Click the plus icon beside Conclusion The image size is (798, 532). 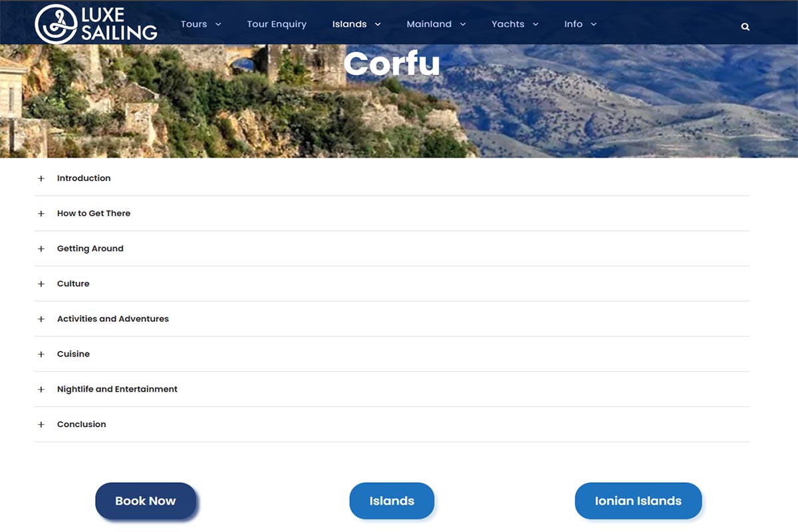pyautogui.click(x=41, y=424)
